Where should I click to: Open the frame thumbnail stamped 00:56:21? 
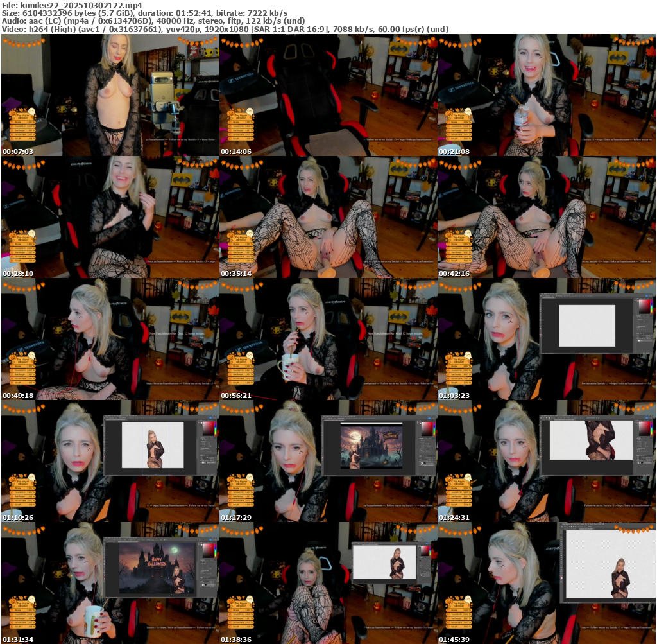328,339
